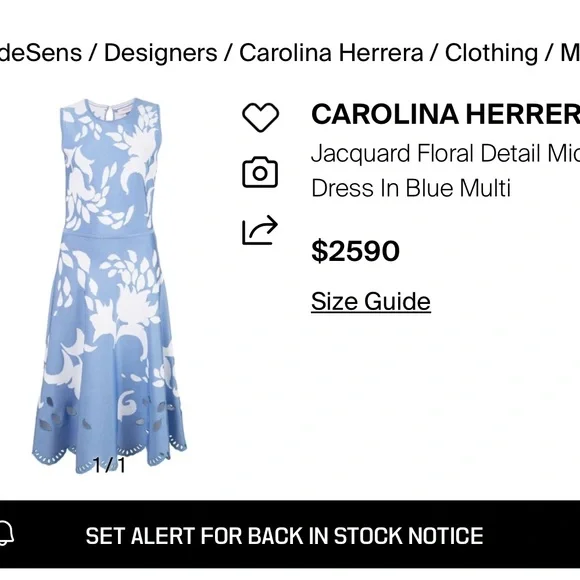Screen dimensions: 580x580
Task: Return to ModeSens home via breadcrumb
Action: click(41, 53)
